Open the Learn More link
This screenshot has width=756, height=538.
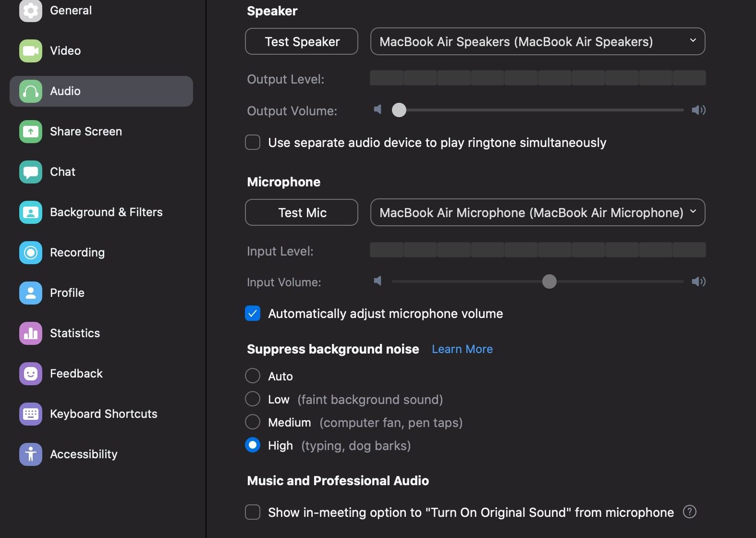(462, 349)
